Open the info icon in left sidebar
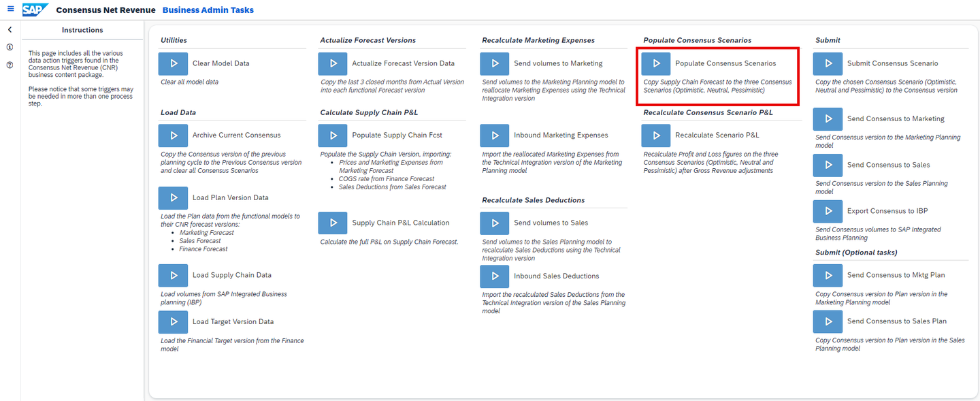Viewport: 980px width, 401px height. tap(10, 48)
